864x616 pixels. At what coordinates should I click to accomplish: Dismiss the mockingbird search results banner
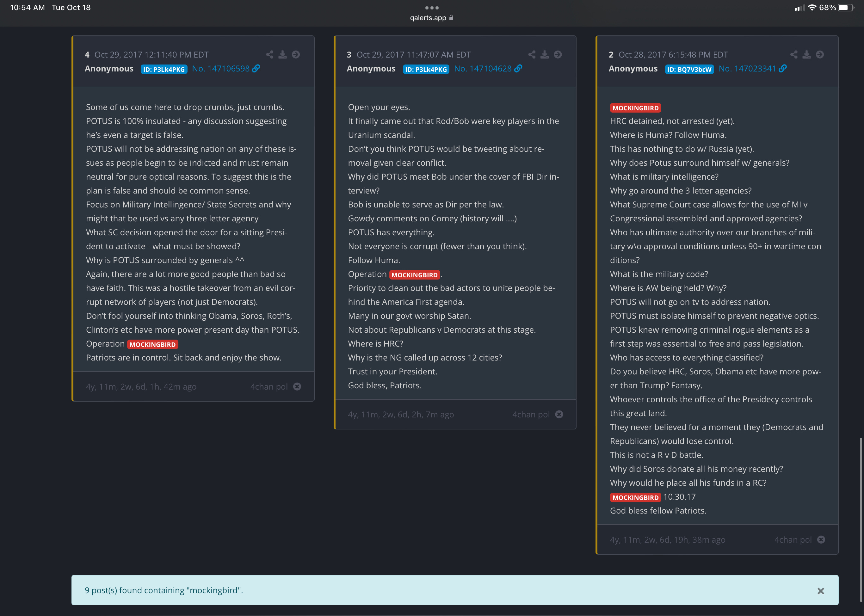click(x=821, y=591)
